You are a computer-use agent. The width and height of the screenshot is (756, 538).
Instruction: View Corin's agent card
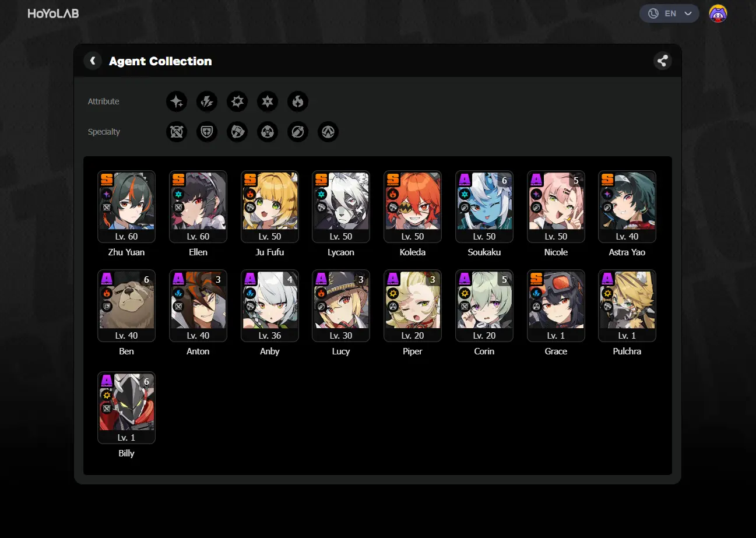point(484,305)
